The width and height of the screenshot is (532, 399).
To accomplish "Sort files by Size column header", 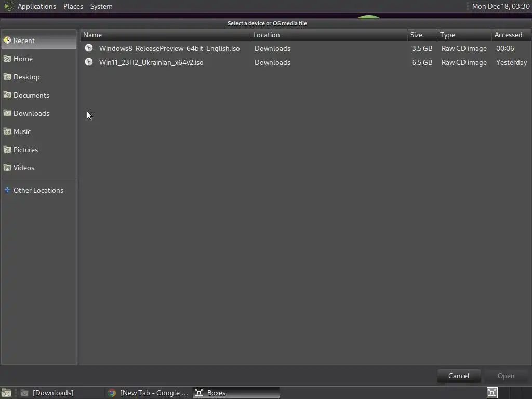I will [x=422, y=35].
